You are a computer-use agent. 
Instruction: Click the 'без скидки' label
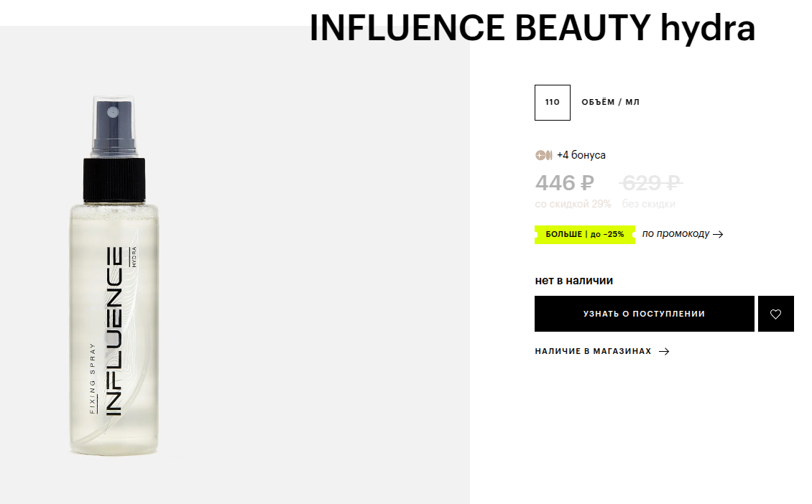648,204
